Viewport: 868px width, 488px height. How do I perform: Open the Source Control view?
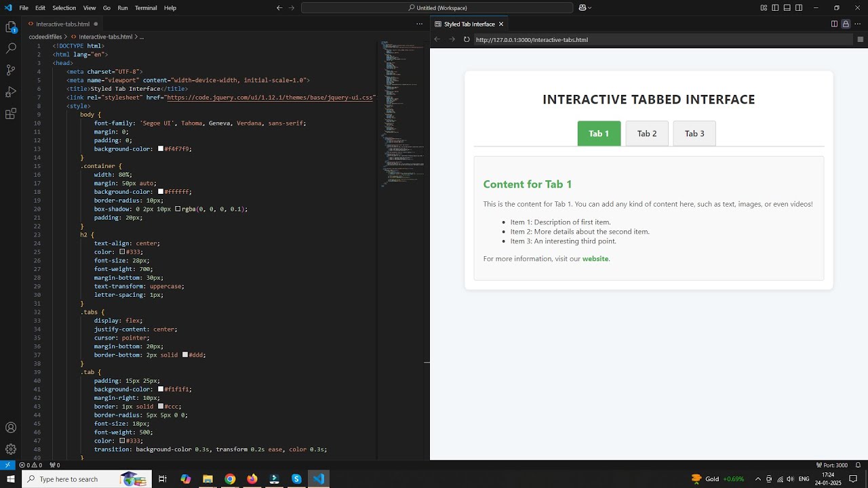(11, 70)
